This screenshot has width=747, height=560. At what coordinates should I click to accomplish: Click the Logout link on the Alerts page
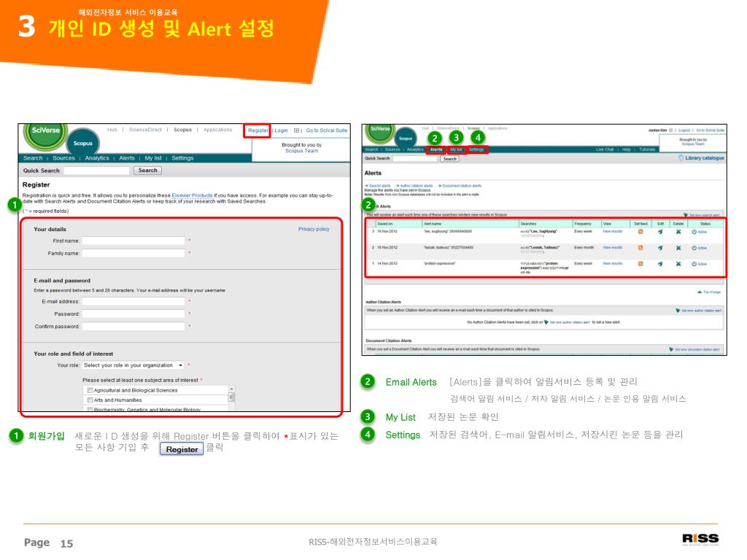click(x=684, y=130)
